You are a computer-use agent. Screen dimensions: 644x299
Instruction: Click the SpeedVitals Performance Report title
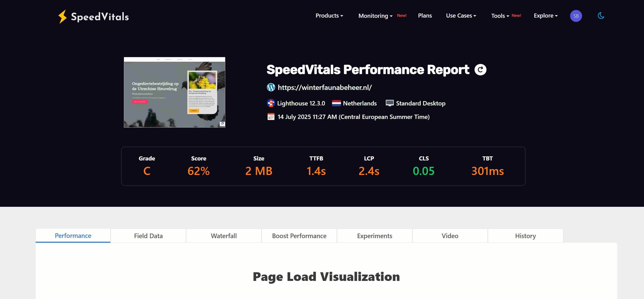[x=368, y=70]
